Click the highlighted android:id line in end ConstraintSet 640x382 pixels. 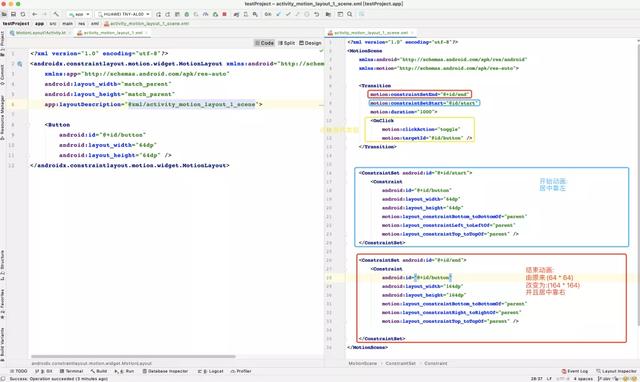pos(416,278)
